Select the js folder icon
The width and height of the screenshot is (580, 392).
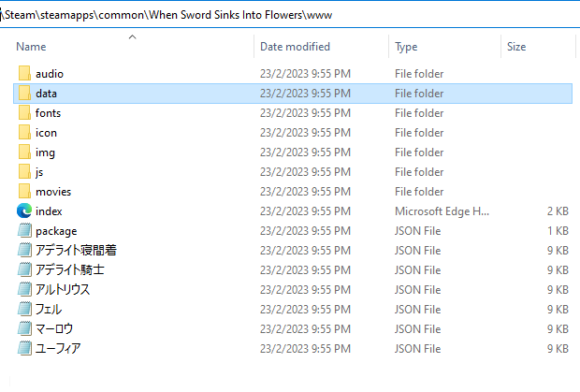(x=24, y=171)
